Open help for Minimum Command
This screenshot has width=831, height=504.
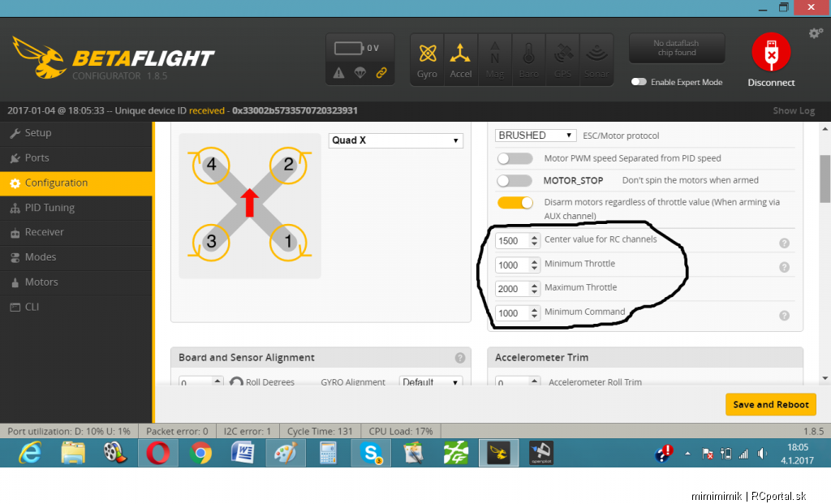pos(785,316)
